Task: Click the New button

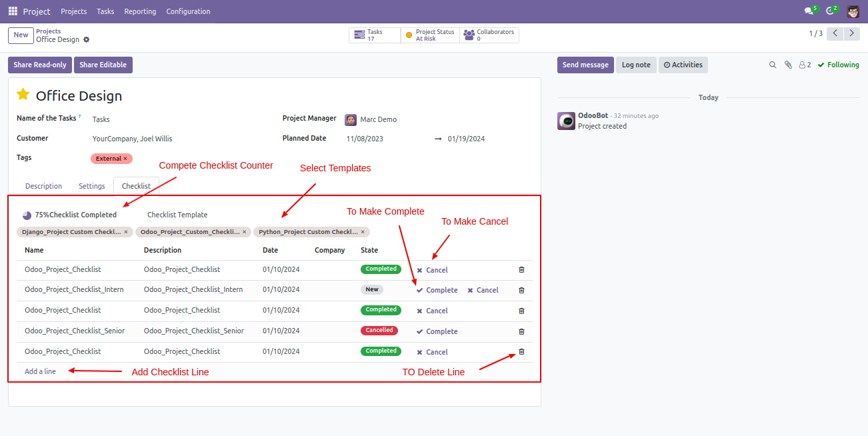Action: [x=21, y=35]
